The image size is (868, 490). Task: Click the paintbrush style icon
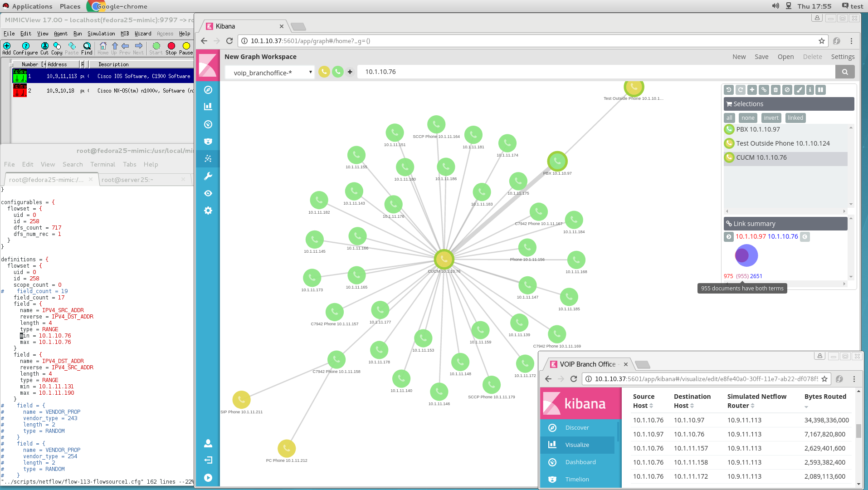(800, 90)
